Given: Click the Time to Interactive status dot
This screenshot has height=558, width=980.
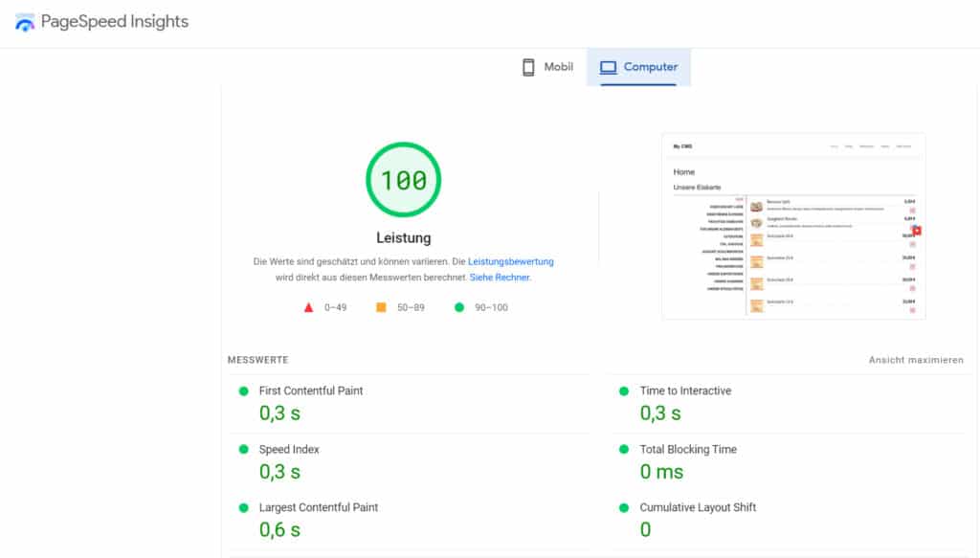Looking at the screenshot, I should coord(624,391).
